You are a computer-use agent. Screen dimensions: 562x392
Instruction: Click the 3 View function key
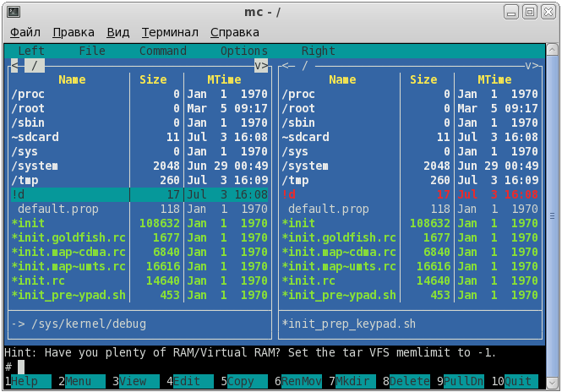tap(136, 381)
